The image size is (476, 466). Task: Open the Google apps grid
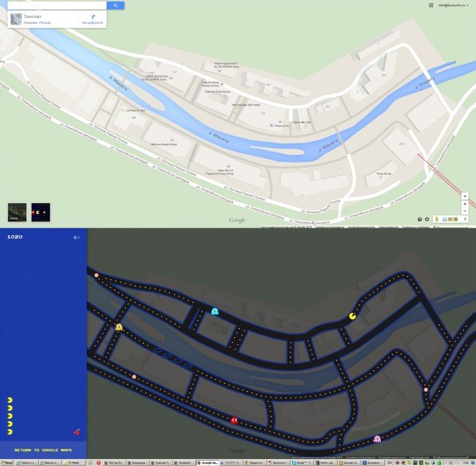(x=430, y=5)
